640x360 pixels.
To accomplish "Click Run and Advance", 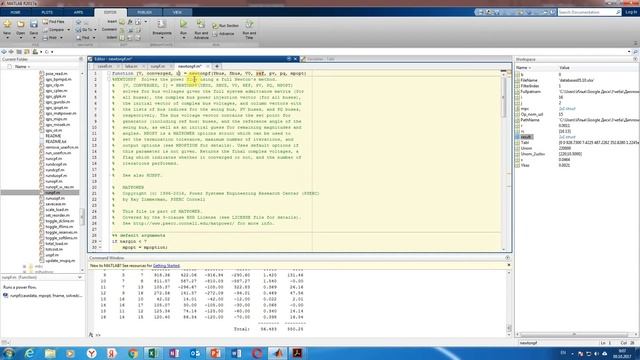I will tap(201, 29).
